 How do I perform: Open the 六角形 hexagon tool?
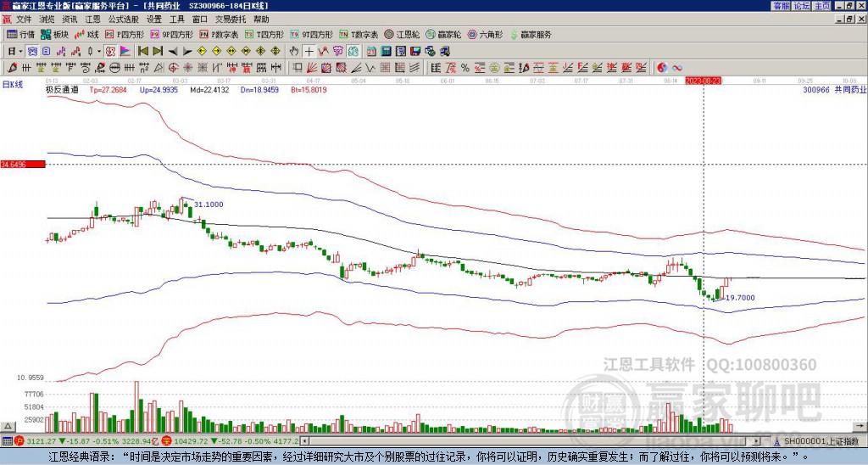tap(485, 34)
